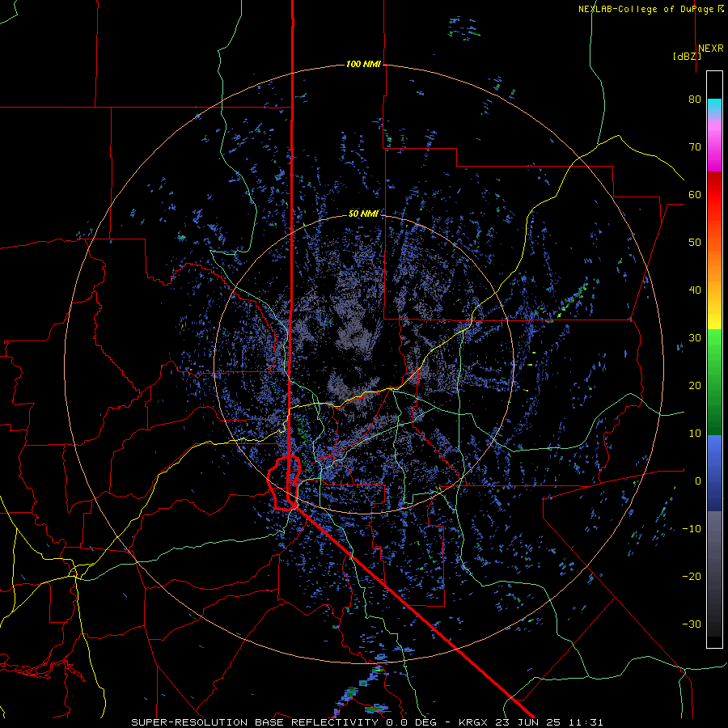728x728 pixels.
Task: Click the [dBZ] legend unit label
Action: [x=687, y=57]
